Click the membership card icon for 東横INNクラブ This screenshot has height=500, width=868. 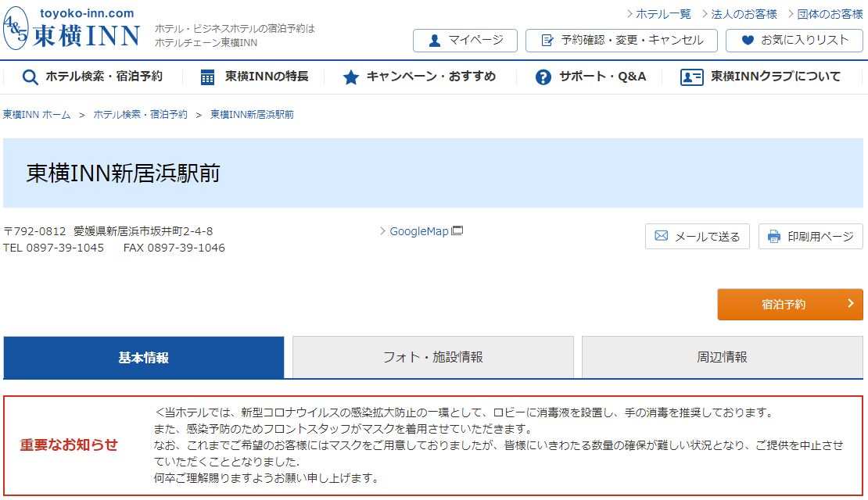click(x=691, y=77)
